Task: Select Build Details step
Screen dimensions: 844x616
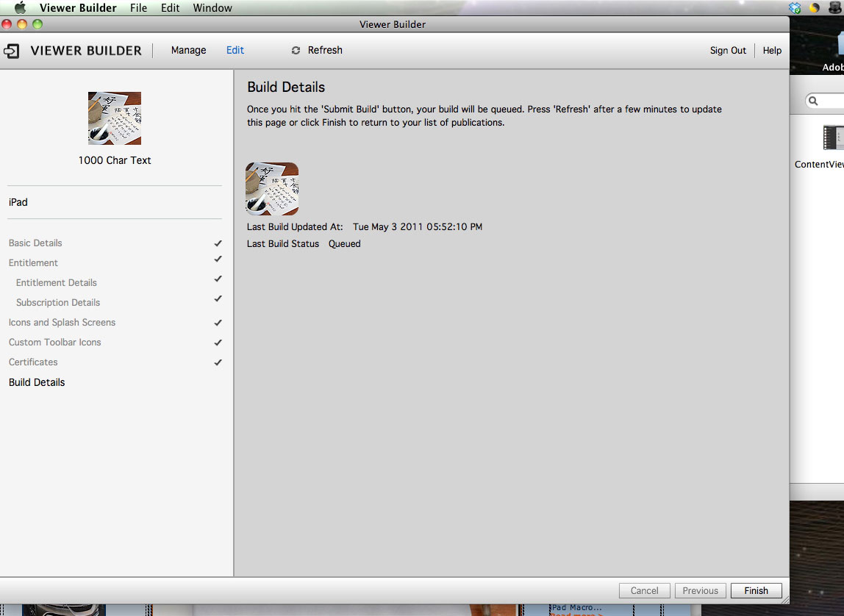Action: point(37,382)
